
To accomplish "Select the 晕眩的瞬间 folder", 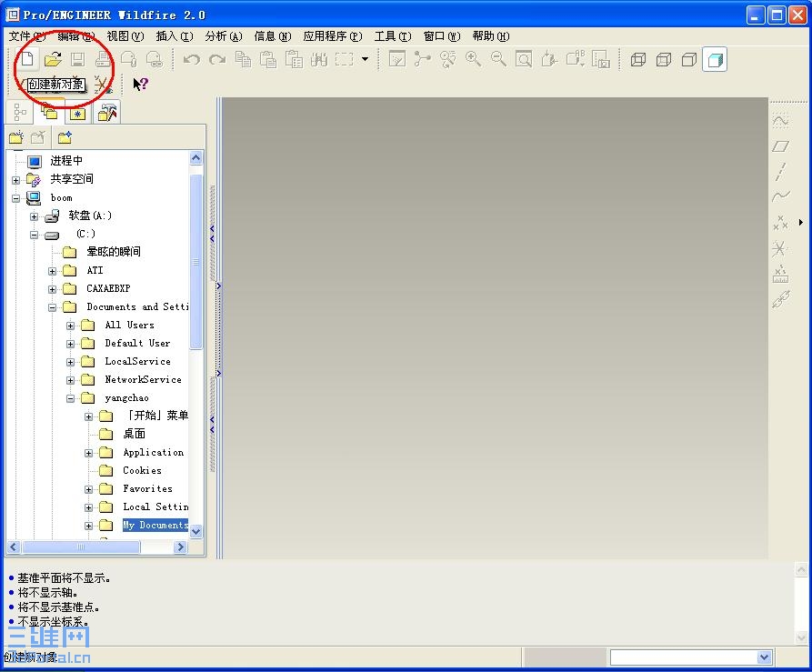I will [114, 252].
